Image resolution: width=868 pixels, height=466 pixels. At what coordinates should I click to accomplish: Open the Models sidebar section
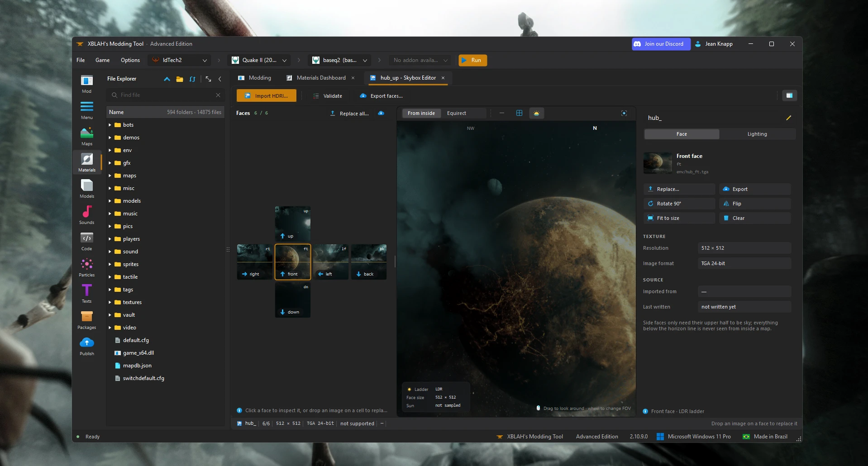pos(87,189)
